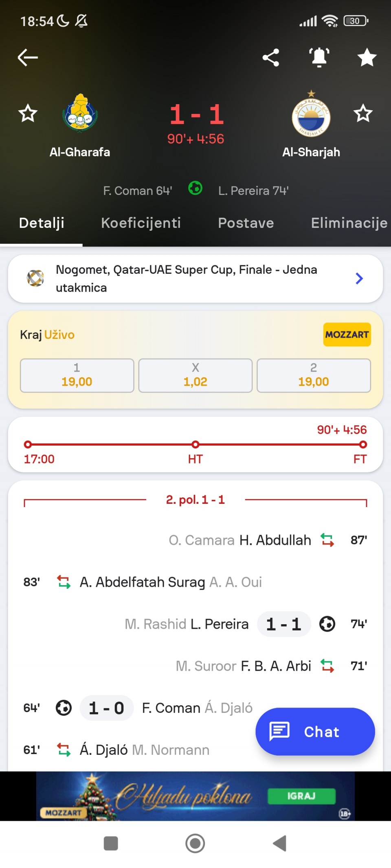Viewport: 391px width, 868px height.
Task: Toggle match notifications bell
Action: pos(319,57)
